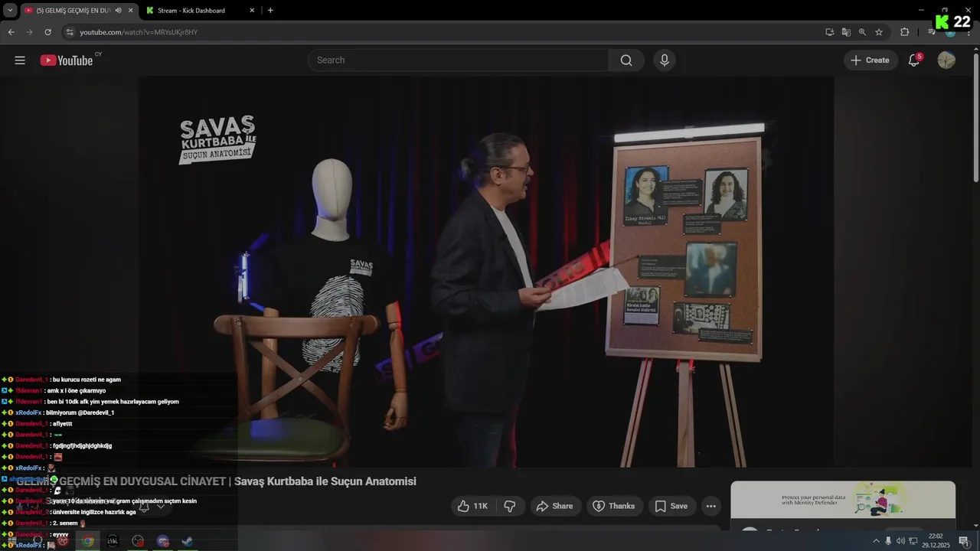Click the Share button
980x551 pixels.
pos(554,506)
